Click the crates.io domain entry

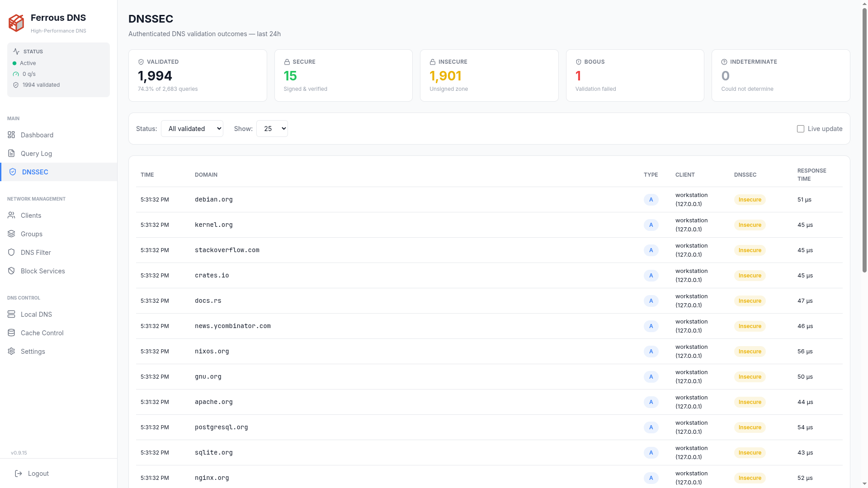(x=212, y=276)
